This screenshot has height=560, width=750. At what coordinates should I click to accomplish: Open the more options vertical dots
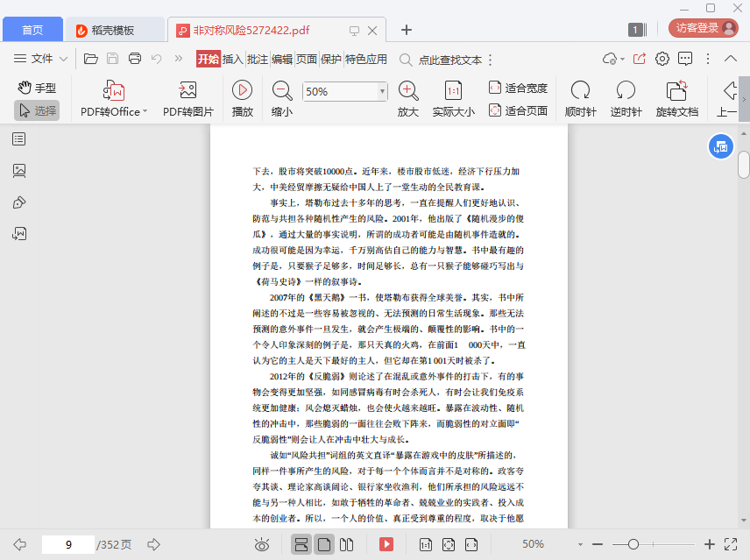708,59
